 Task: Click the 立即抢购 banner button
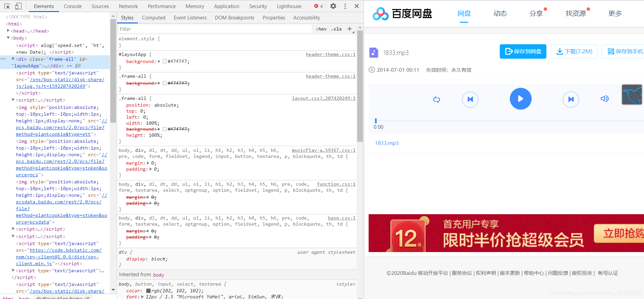click(619, 233)
